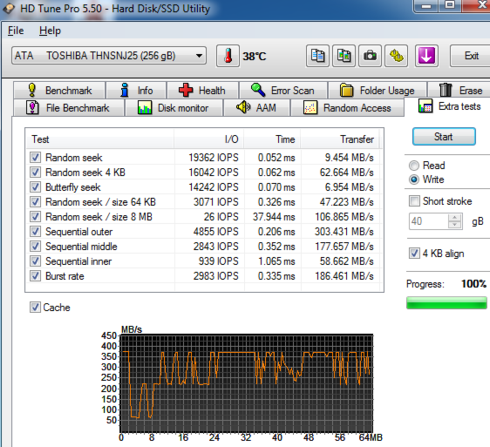Open the AAM tab

coord(256,108)
